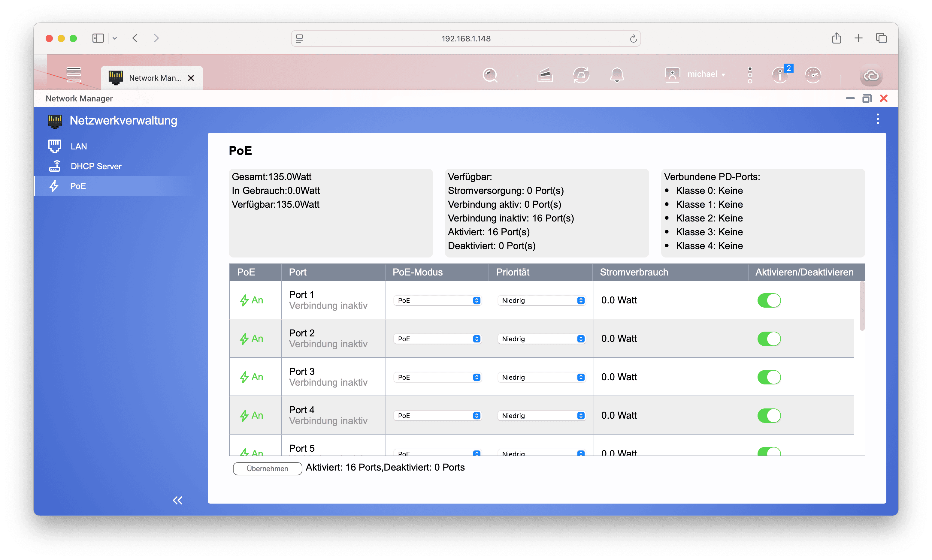Toggle PoE switch for Port 2
932x560 pixels.
coord(769,339)
